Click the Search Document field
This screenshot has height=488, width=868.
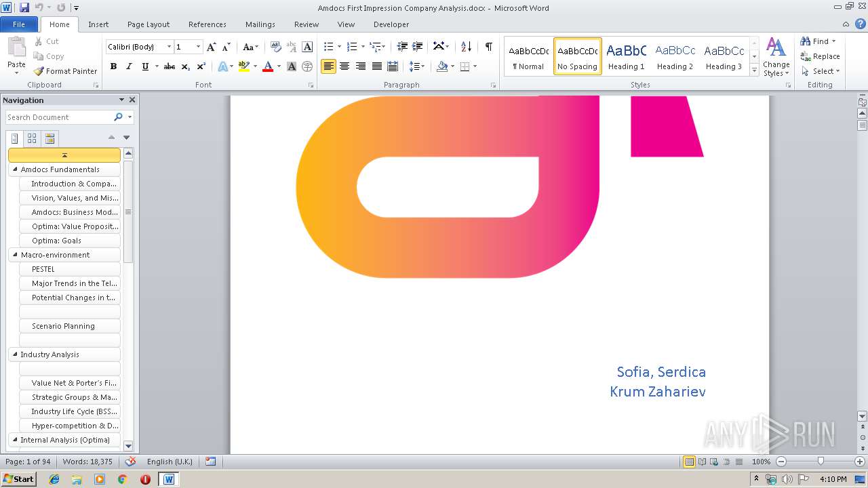tap(60, 117)
